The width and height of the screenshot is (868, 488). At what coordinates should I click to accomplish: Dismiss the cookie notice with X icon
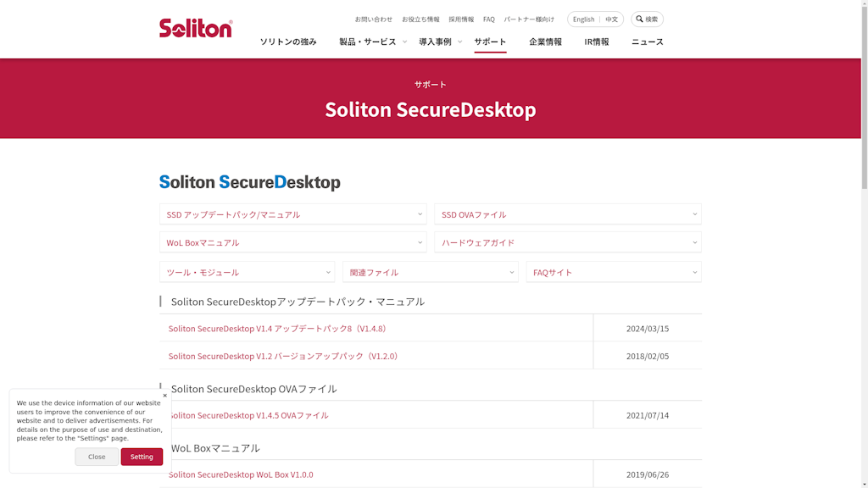point(165,396)
